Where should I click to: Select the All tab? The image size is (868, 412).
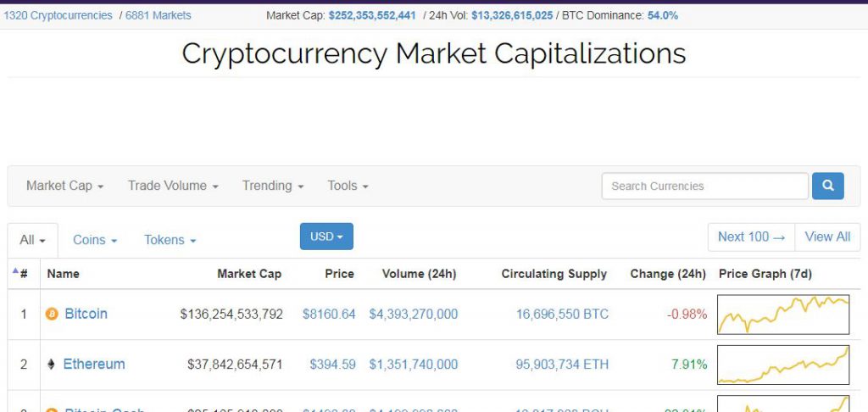[x=33, y=241]
